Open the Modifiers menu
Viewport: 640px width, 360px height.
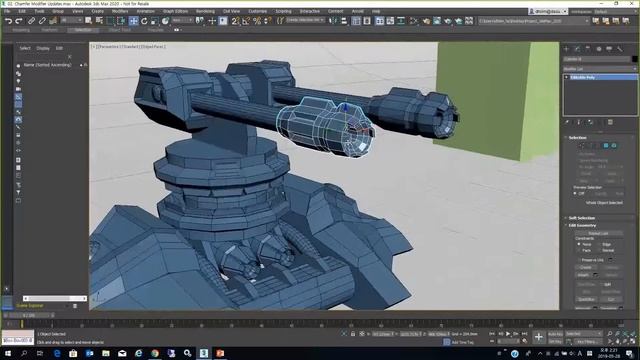click(x=120, y=11)
